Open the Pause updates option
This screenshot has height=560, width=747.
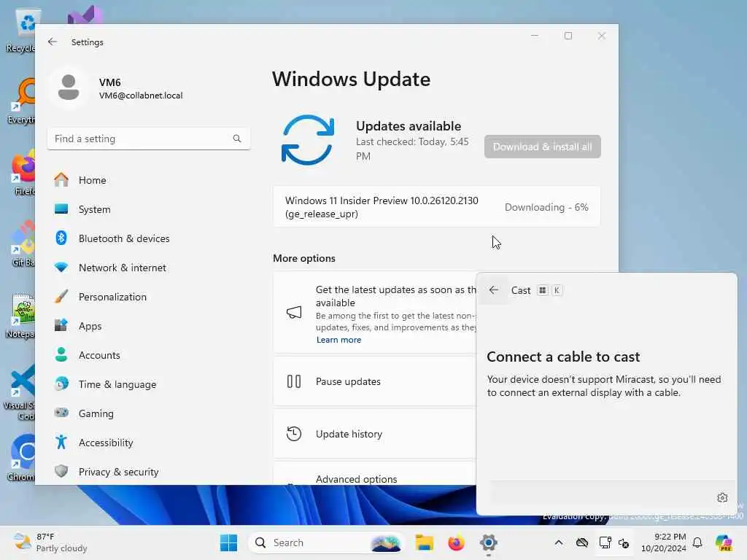pos(374,381)
